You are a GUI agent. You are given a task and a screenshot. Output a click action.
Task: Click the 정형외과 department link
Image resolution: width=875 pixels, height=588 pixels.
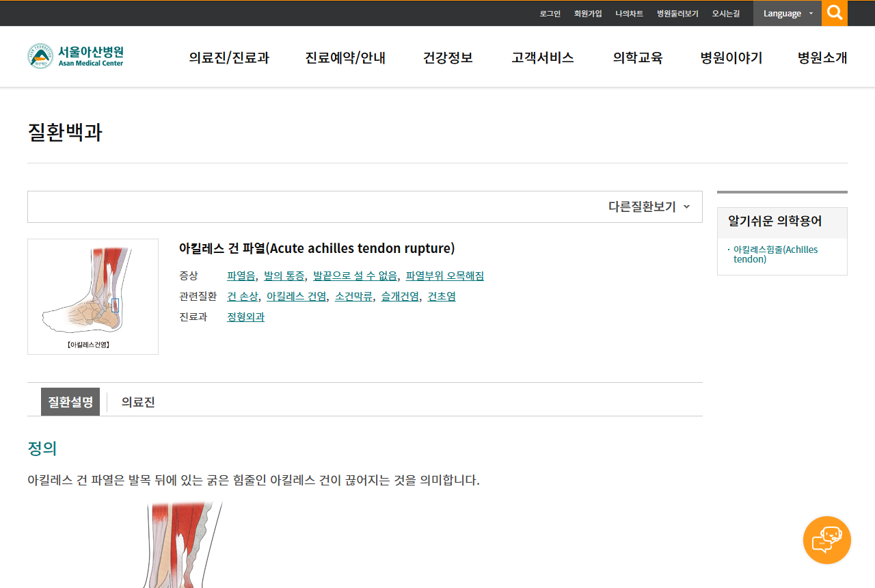245,317
